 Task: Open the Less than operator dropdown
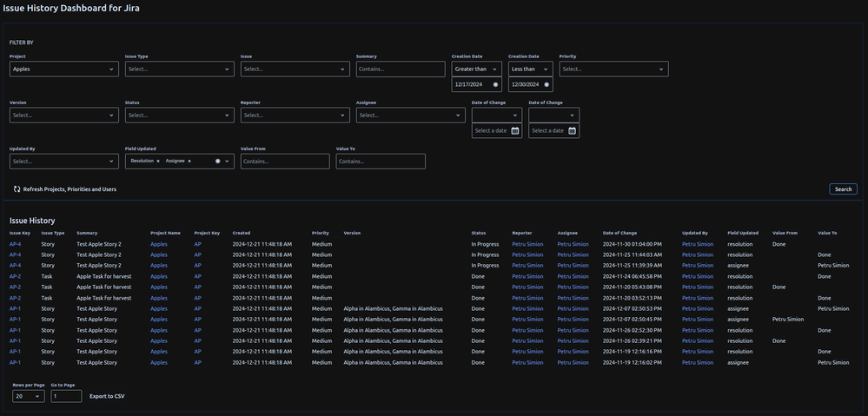pos(530,69)
